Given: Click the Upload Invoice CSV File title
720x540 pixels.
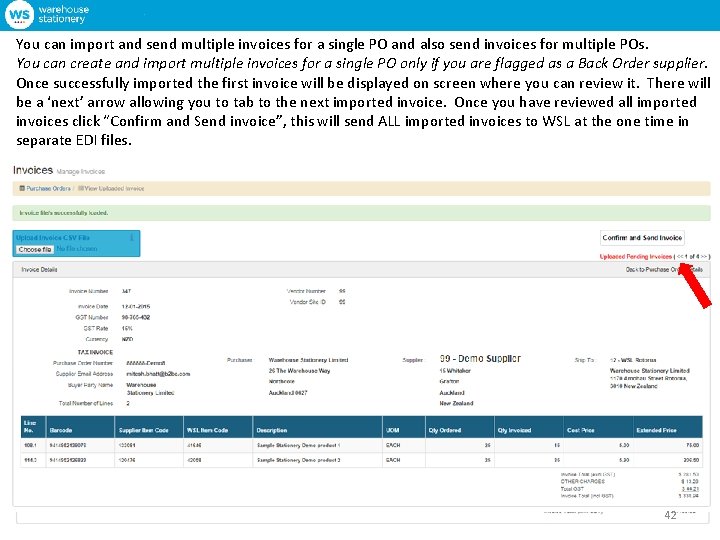Looking at the screenshot, I should (x=53, y=237).
